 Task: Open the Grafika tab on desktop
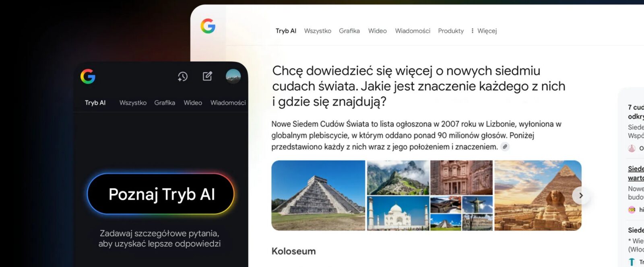pyautogui.click(x=349, y=31)
